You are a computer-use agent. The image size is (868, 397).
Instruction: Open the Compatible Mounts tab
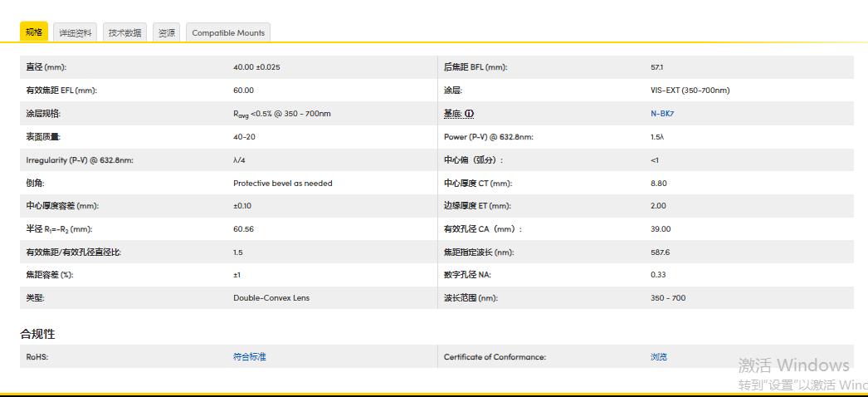point(228,33)
